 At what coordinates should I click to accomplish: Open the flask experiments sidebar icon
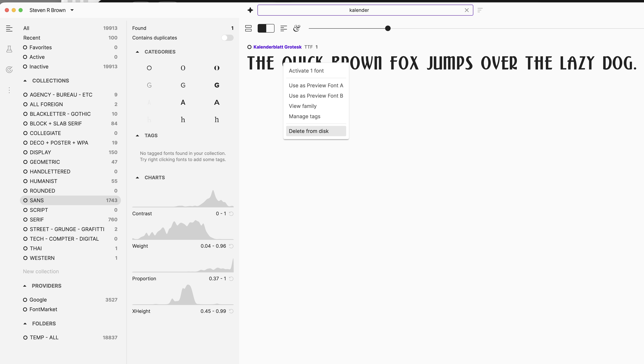[x=9, y=49]
